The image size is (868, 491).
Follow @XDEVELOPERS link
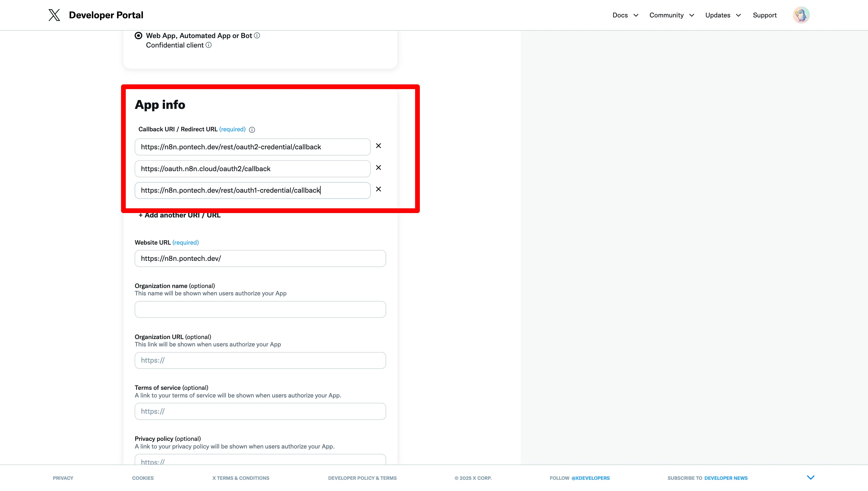pos(590,478)
